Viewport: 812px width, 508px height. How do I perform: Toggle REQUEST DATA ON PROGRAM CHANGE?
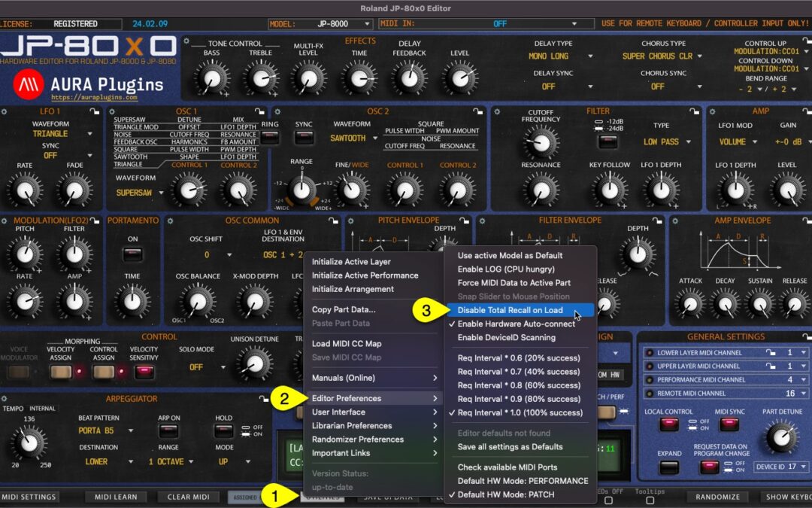tap(710, 466)
